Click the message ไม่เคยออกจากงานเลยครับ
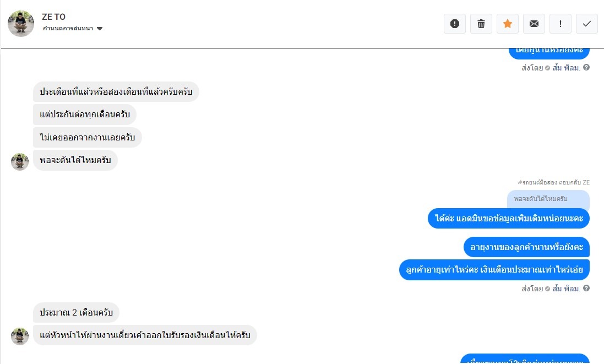The width and height of the screenshot is (604, 364). tap(87, 138)
